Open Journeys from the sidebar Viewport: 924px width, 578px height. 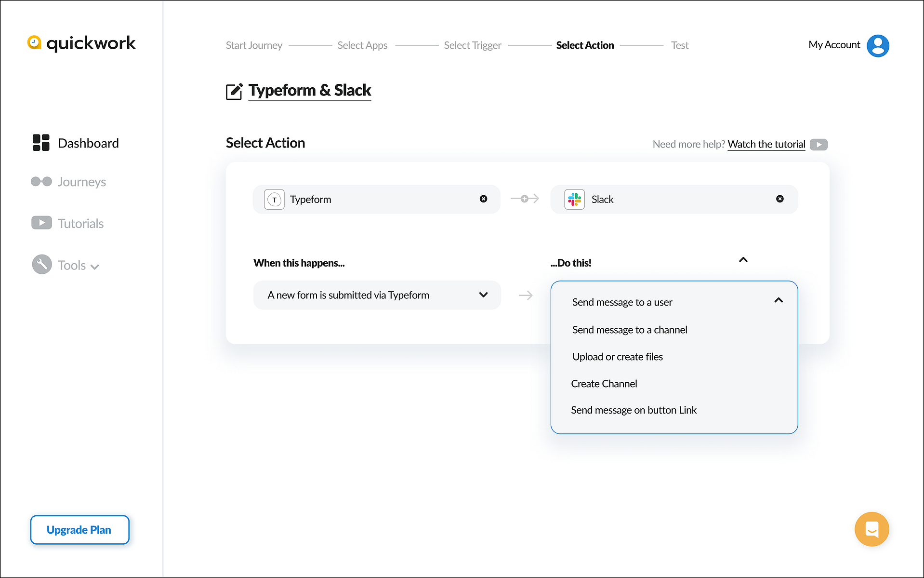[x=82, y=182]
